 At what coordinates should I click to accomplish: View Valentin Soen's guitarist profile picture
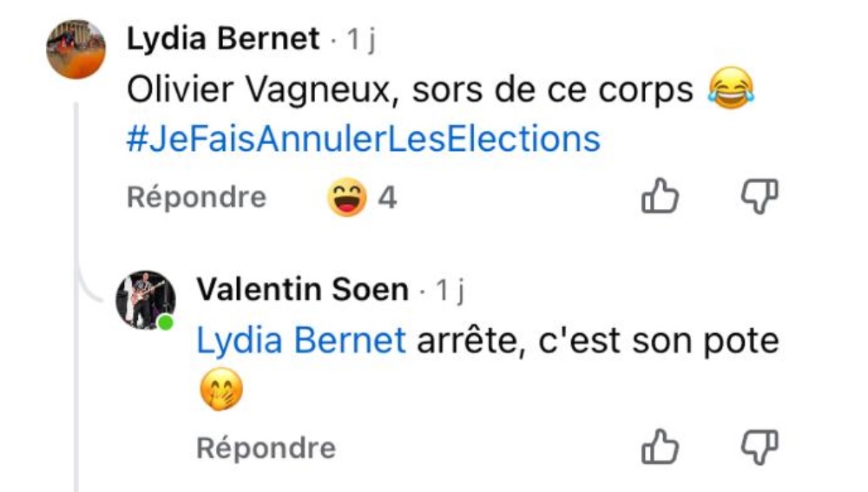146,299
